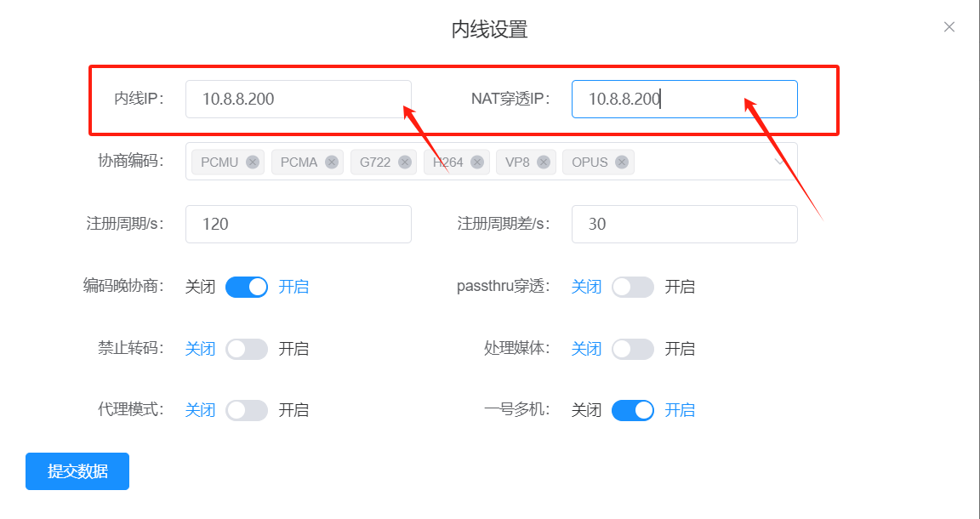Screen dimensions: 980x519
Task: Click the NAT穿透IP input field
Action: point(684,99)
